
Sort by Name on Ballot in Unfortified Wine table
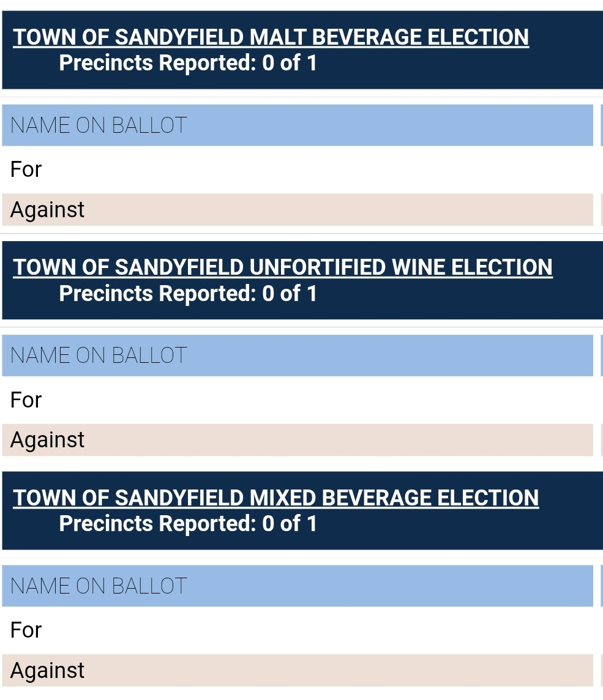pos(99,356)
